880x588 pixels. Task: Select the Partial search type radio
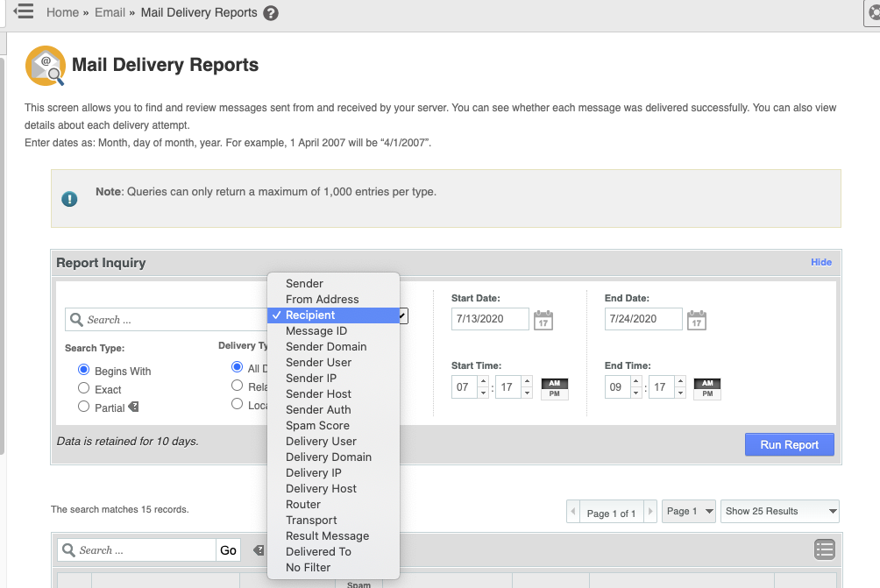[83, 407]
